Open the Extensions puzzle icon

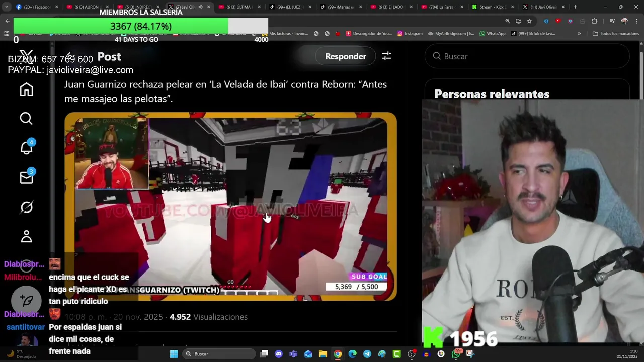click(594, 21)
